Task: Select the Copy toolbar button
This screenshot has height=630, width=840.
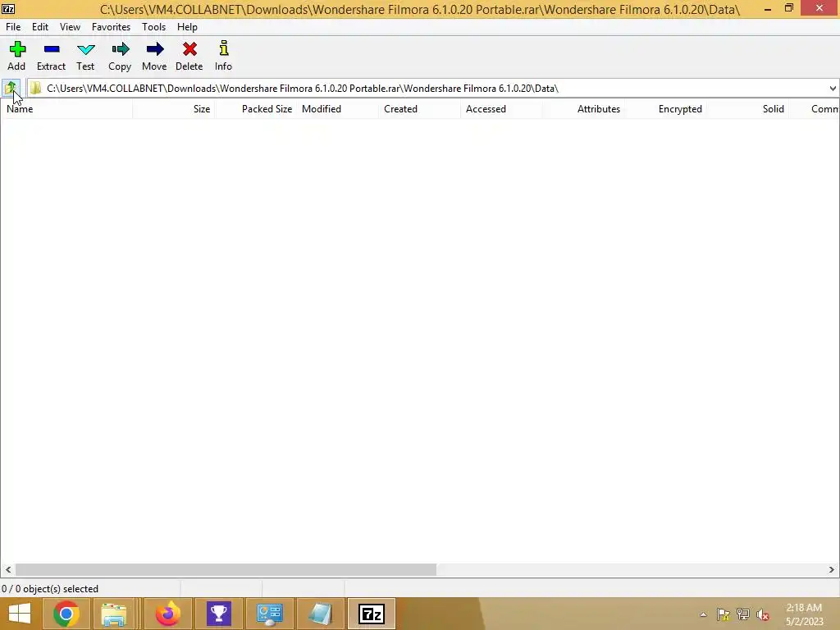Action: (120, 56)
